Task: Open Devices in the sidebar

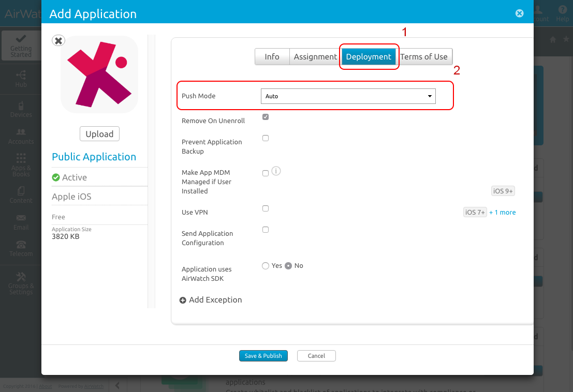Action: [x=21, y=109]
